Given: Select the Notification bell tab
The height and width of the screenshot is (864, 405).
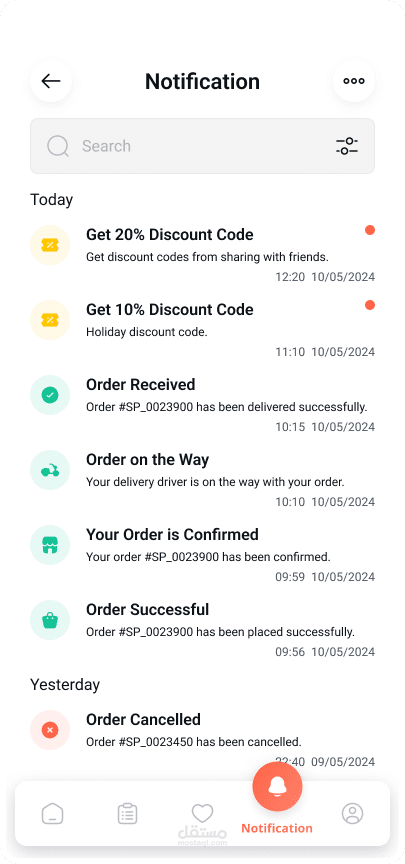Looking at the screenshot, I should pos(277,788).
